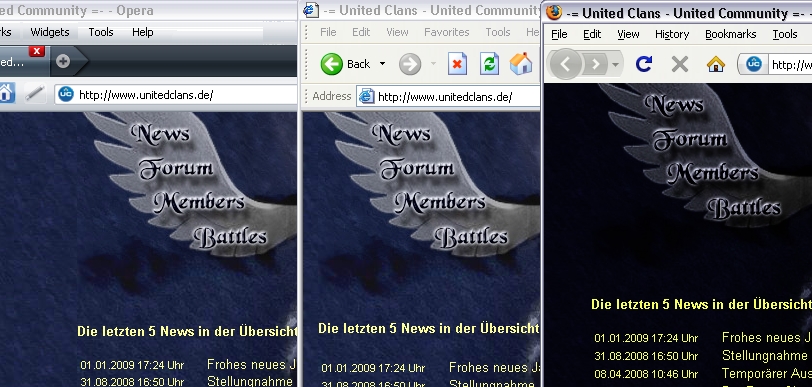Click the Internet Explorer title bar icon

(x=311, y=10)
